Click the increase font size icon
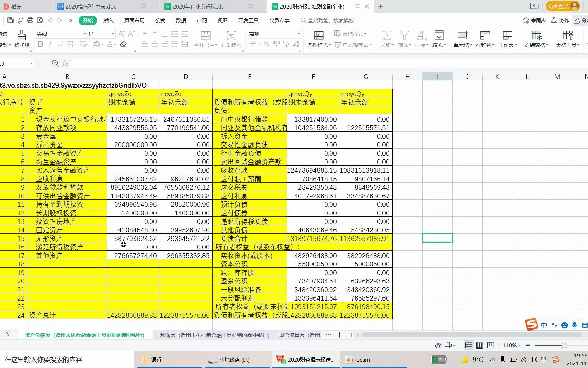The width and height of the screenshot is (588, 368). tap(121, 34)
